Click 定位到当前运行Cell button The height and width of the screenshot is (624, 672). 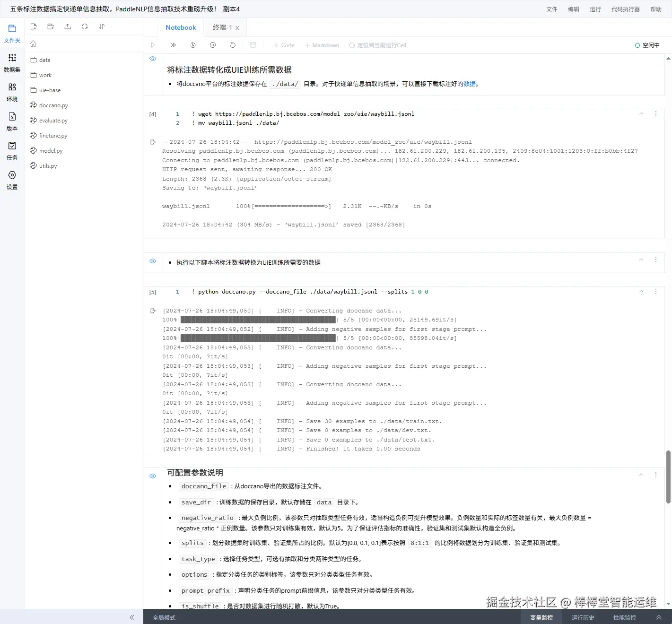click(377, 45)
